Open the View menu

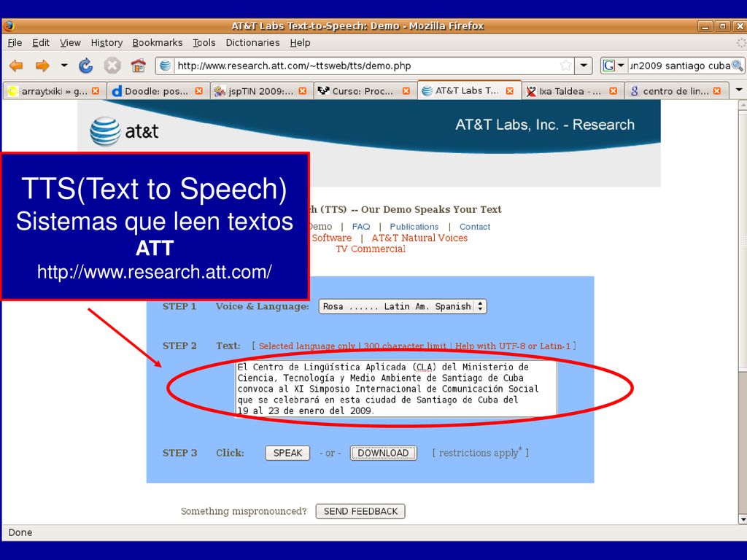coord(70,42)
